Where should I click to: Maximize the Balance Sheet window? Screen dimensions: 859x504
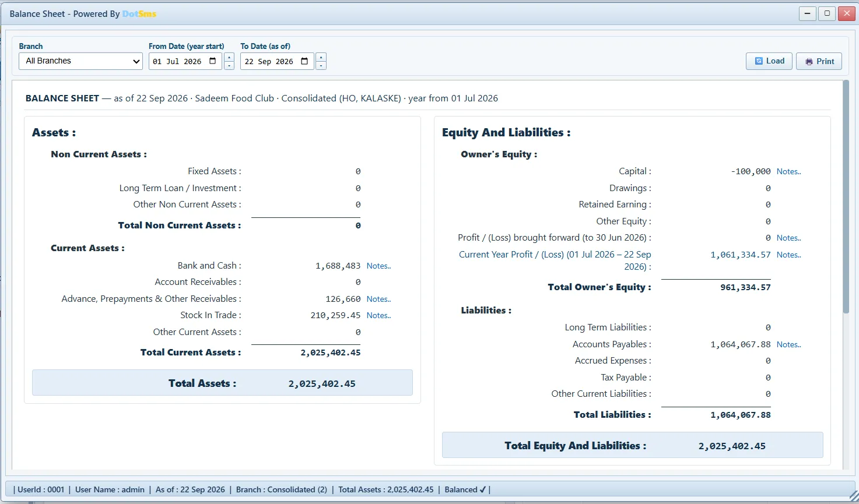point(827,13)
